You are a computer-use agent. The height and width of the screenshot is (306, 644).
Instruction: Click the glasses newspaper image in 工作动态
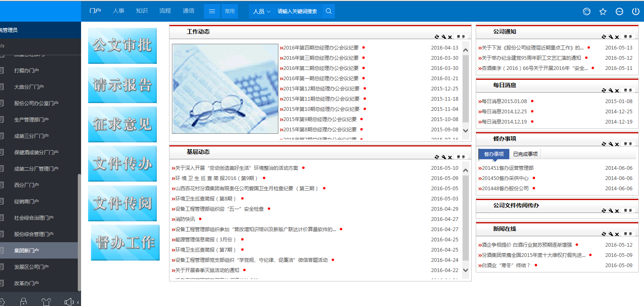(x=225, y=89)
